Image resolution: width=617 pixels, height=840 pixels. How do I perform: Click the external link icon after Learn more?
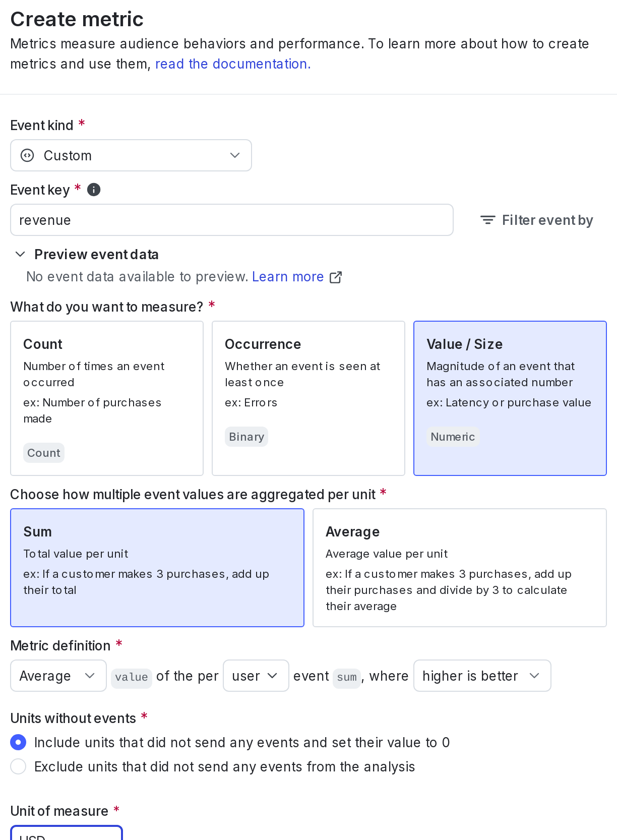336,277
